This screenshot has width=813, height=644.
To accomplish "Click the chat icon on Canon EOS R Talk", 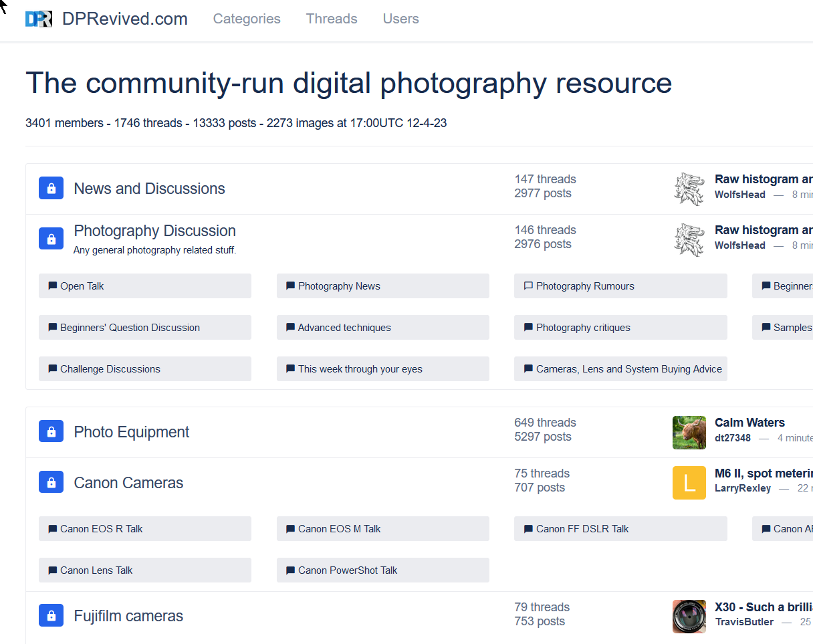I will click(x=53, y=529).
